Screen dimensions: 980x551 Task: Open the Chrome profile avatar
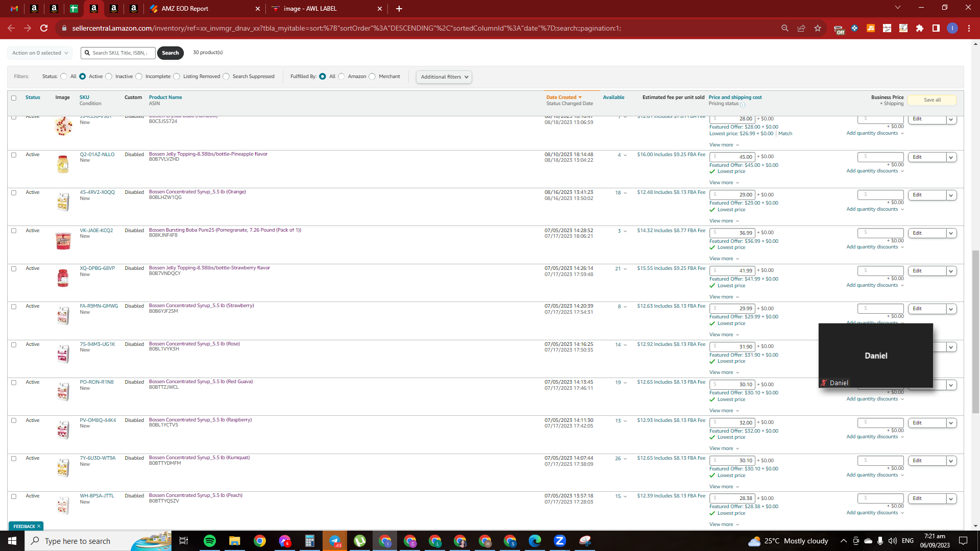click(x=952, y=28)
